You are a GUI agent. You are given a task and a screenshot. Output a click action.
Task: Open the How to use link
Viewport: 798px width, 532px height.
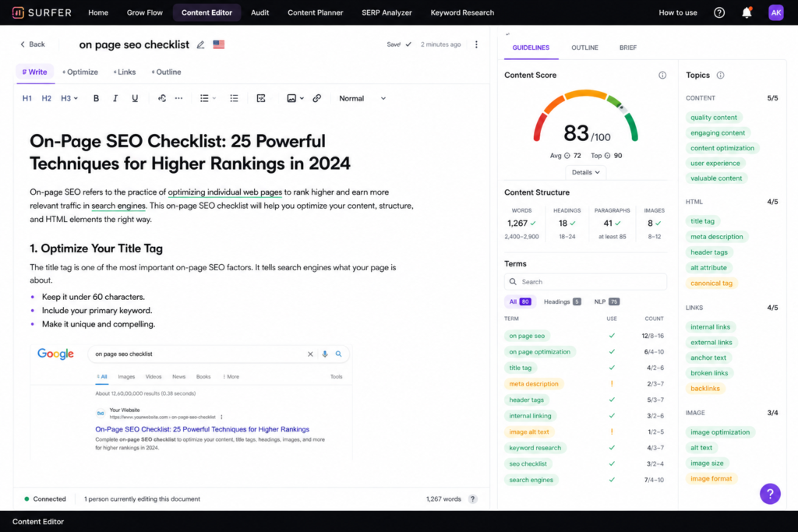tap(678, 12)
